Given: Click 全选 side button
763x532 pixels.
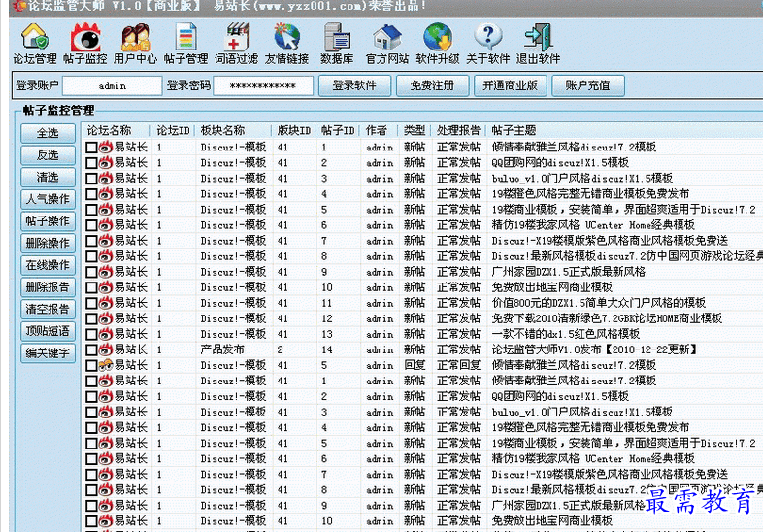Looking at the screenshot, I should pos(48,133).
